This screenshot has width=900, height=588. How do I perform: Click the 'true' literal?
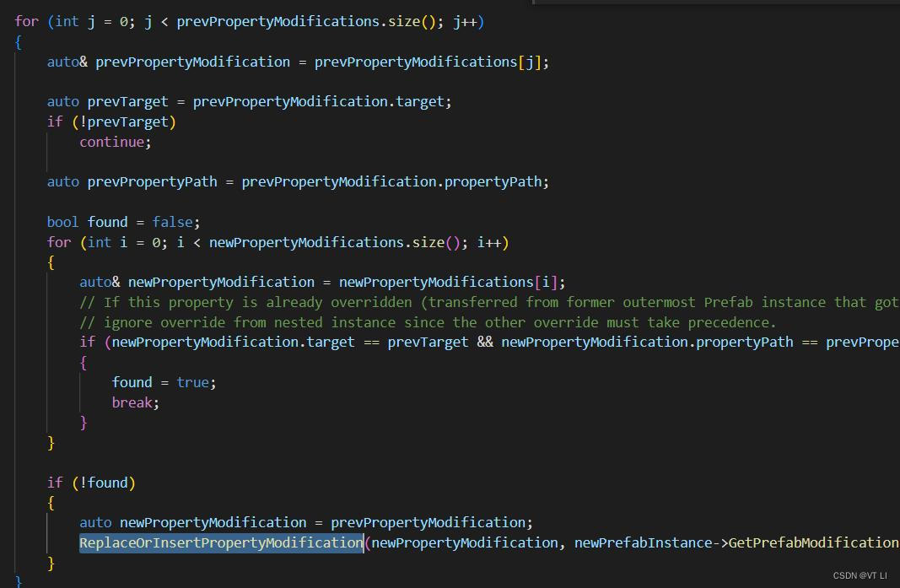pyautogui.click(x=193, y=382)
